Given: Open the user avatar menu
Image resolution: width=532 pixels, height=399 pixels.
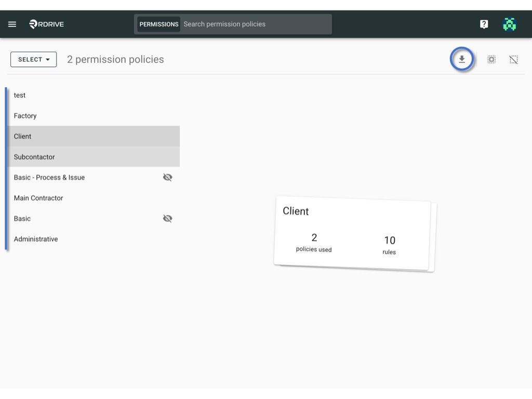Looking at the screenshot, I should click(509, 24).
